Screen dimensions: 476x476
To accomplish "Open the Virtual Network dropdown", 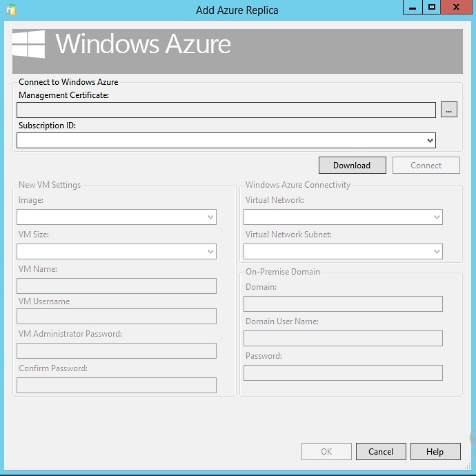I will pos(343,217).
